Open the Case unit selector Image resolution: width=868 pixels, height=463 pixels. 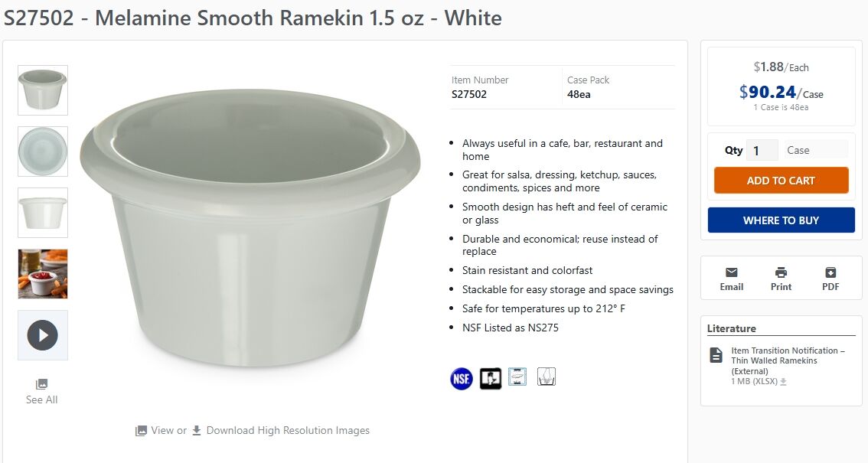point(816,151)
